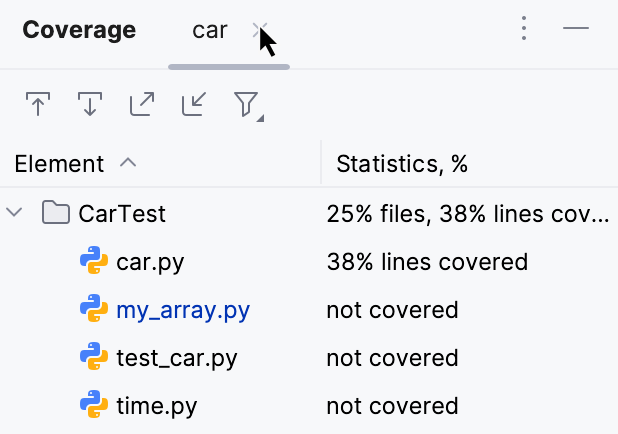Collapse the CarTest folder node

click(15, 213)
